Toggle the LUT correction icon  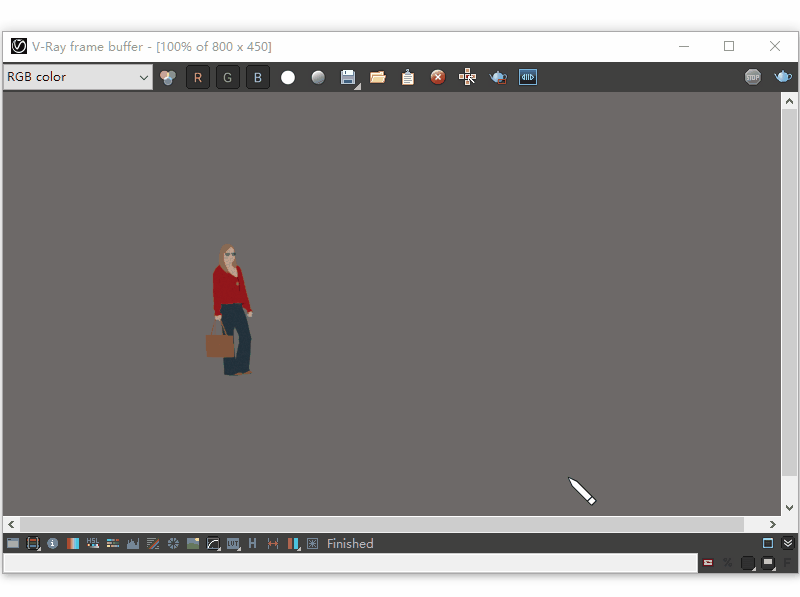click(233, 543)
